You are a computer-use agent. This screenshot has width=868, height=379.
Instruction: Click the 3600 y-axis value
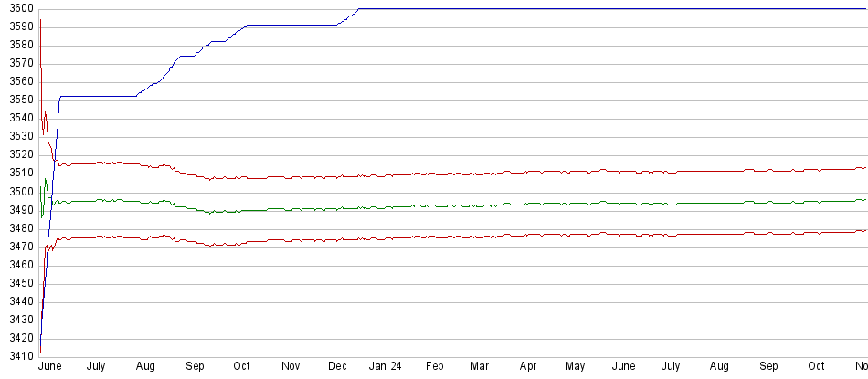coord(18,9)
